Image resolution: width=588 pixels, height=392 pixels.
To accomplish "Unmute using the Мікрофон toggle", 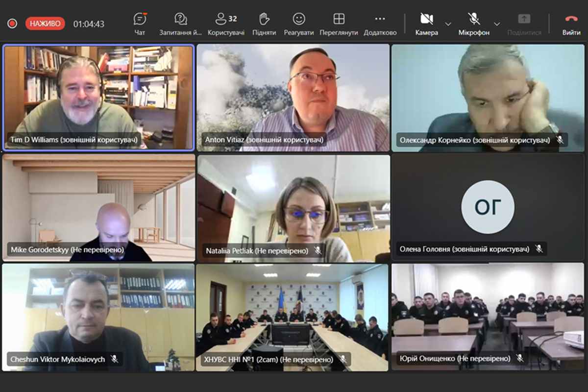I will (x=474, y=23).
